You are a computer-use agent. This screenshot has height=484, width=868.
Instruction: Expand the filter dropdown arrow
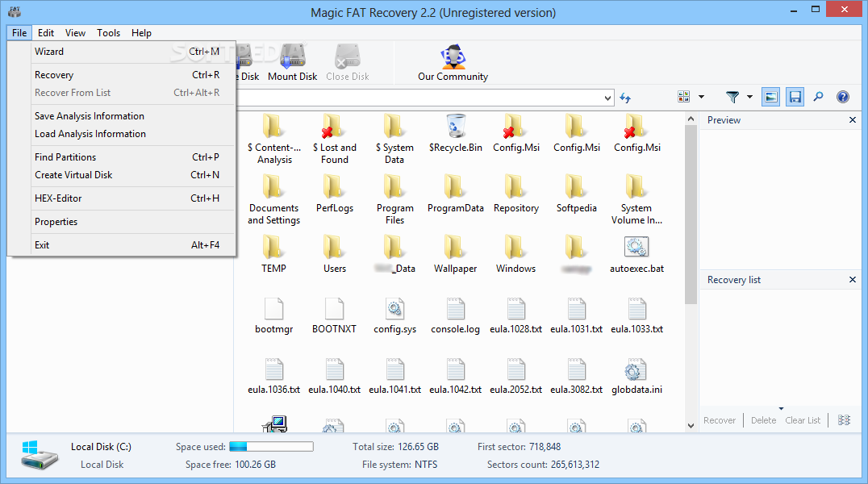tap(749, 97)
